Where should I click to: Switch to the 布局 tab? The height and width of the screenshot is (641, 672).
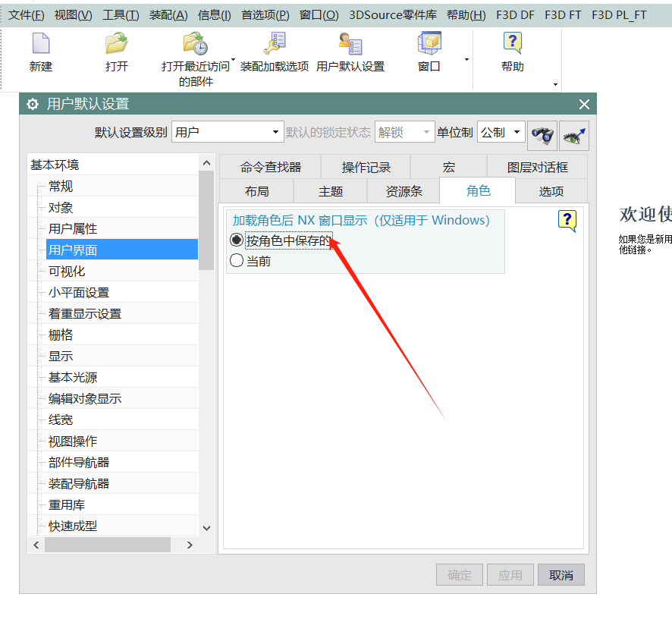(256, 191)
